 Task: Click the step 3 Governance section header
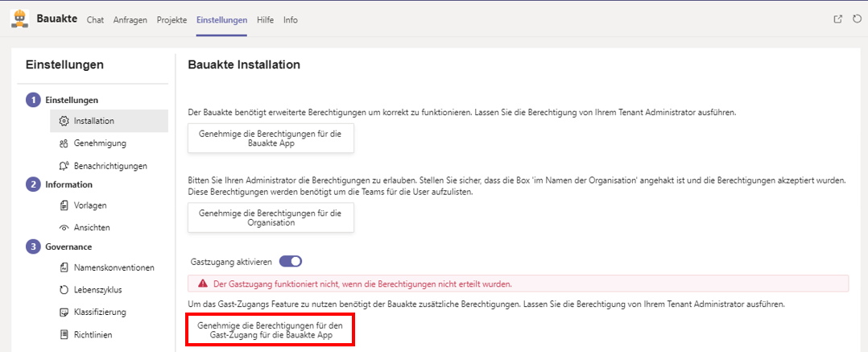pos(59,246)
